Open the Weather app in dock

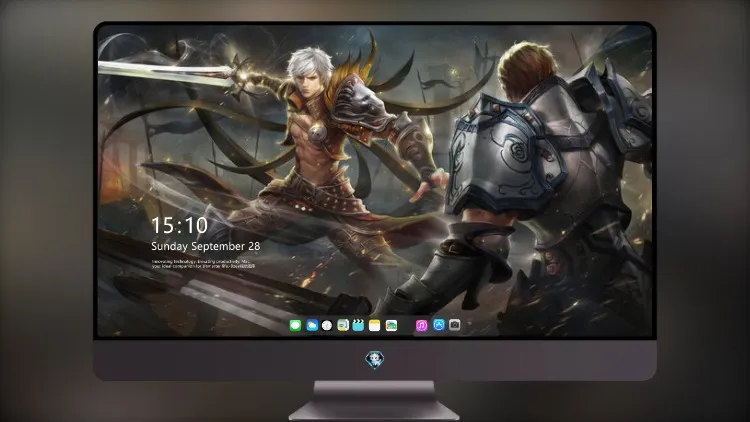tap(312, 326)
